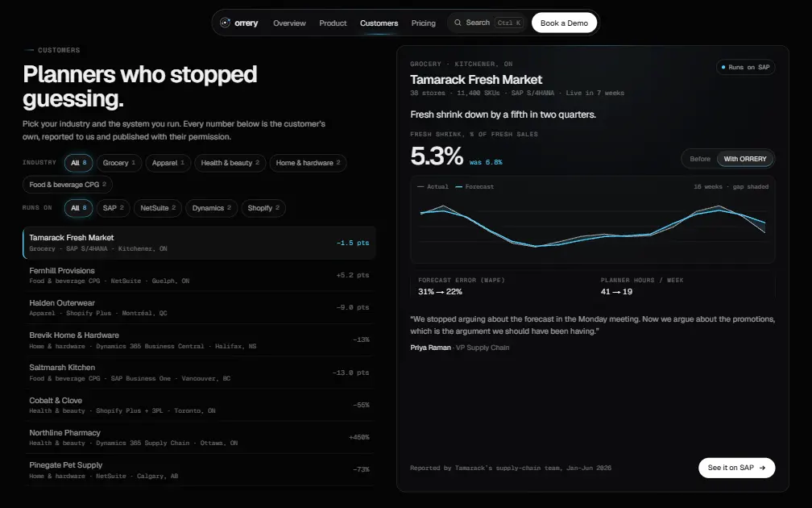Select Saltmarsh Kitchen customer row
Viewport: 812px width, 508px height.
200,373
